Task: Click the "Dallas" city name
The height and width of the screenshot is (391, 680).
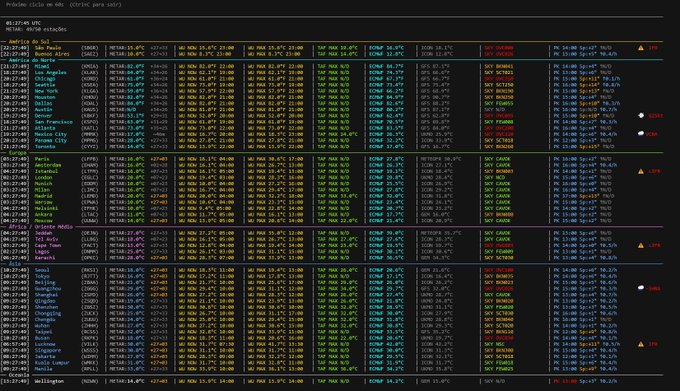Action: pos(44,104)
